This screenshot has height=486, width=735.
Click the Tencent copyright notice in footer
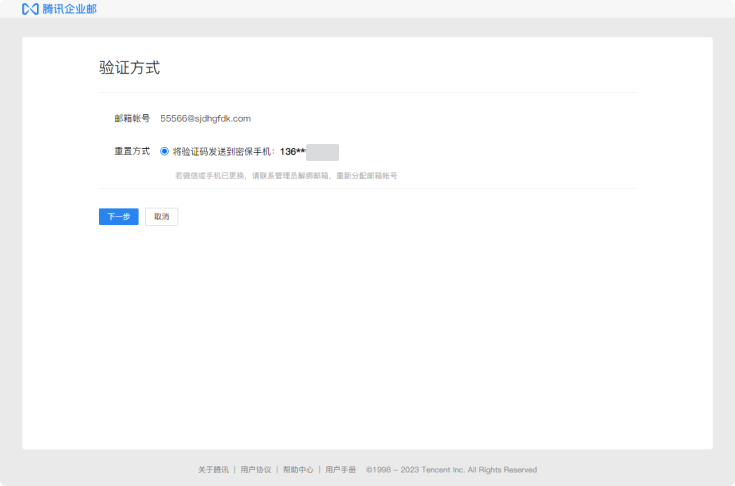(x=451, y=469)
